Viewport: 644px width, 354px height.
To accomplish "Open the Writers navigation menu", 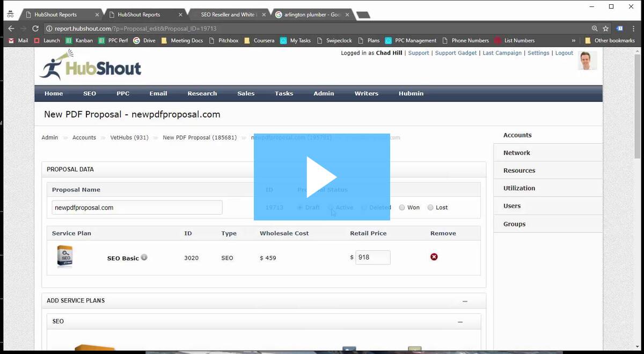I will tap(367, 93).
